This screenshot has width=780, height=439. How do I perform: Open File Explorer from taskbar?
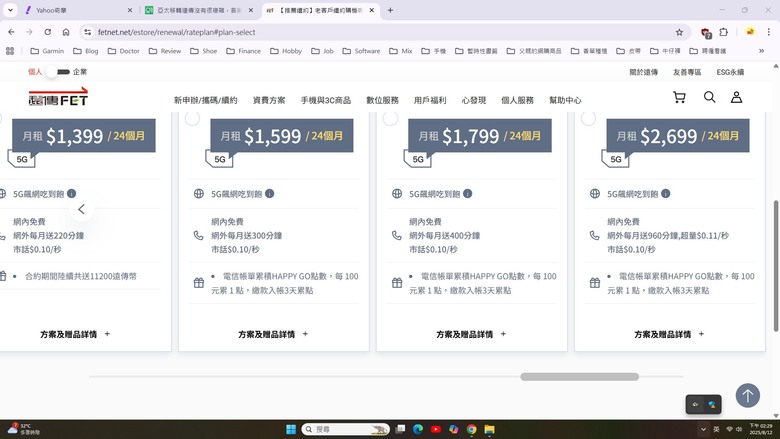click(489, 429)
